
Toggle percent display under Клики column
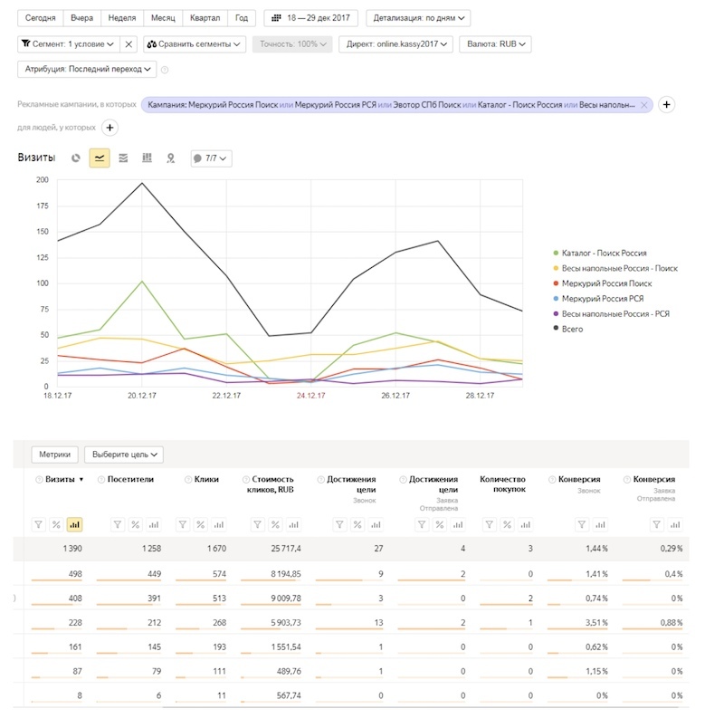201,524
